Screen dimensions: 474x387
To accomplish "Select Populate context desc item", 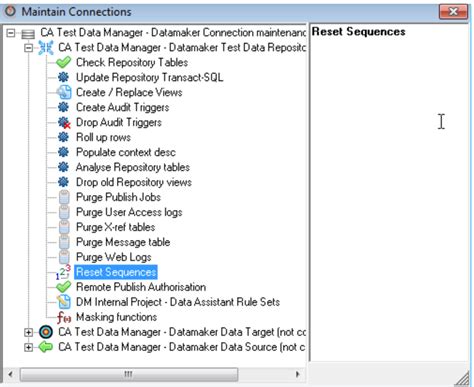I will pos(126,152).
